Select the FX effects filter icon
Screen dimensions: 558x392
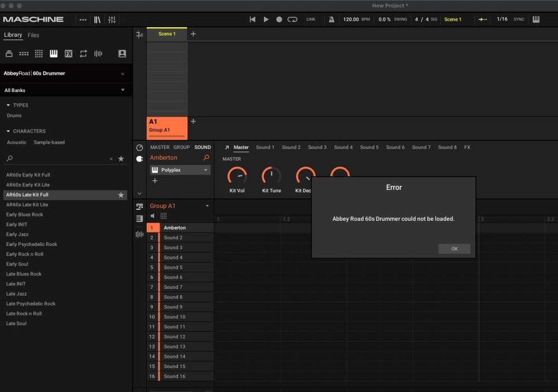(69, 54)
